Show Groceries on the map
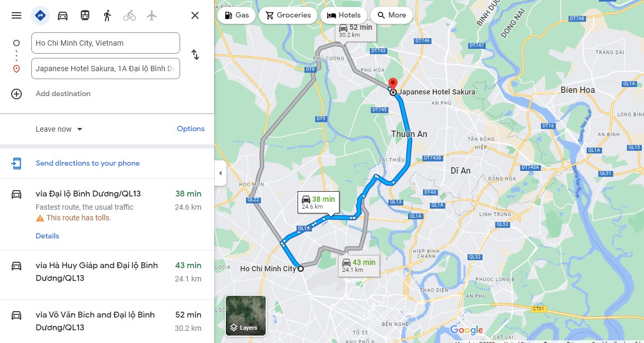 coord(288,15)
